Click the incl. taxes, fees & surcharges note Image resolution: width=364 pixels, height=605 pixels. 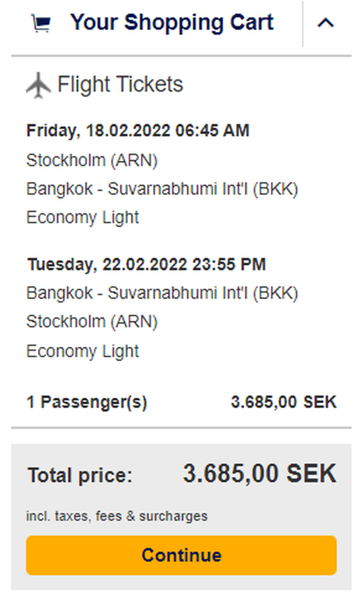[117, 516]
